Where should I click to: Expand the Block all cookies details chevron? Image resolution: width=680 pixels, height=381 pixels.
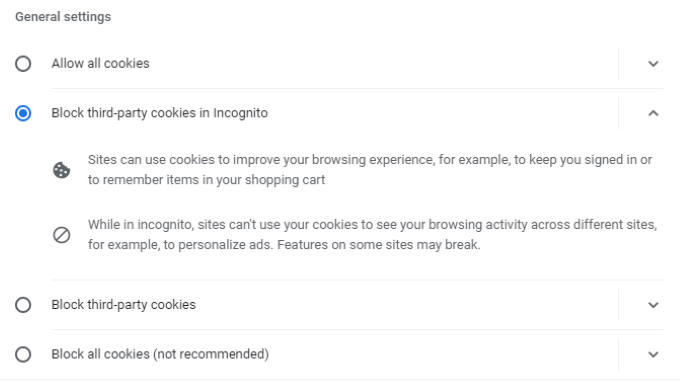pyautogui.click(x=653, y=354)
